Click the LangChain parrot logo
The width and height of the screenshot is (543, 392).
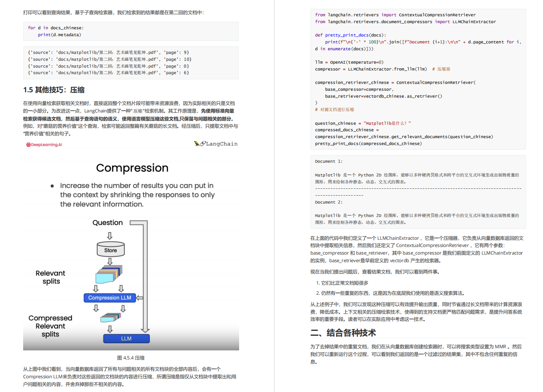216,144
